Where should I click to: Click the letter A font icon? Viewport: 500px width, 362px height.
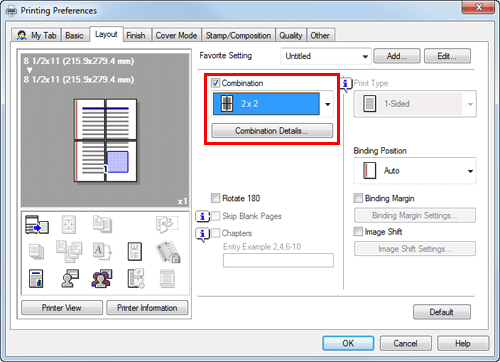[102, 251]
